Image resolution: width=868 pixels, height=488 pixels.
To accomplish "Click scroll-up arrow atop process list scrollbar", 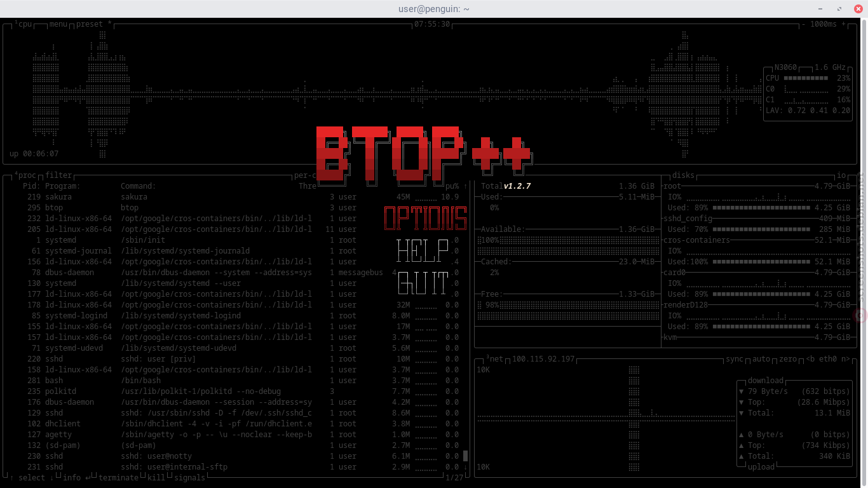I will [466, 186].
